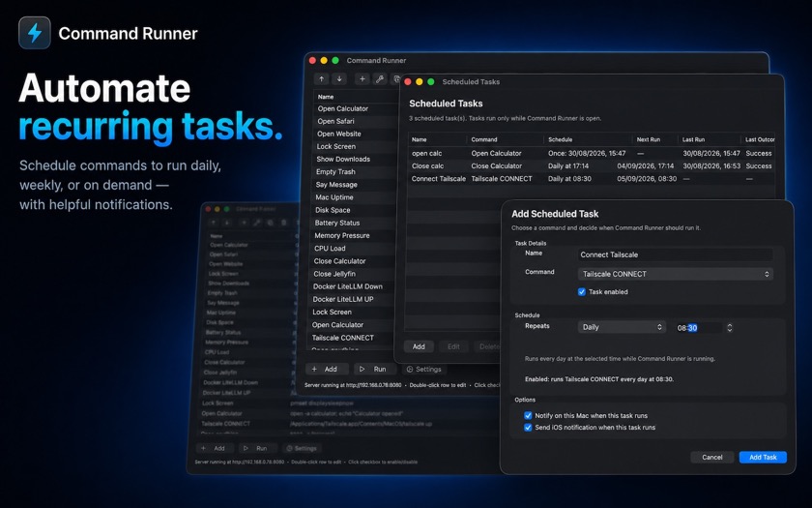Click the time stepper arrows beside 08:30
Viewport: 812px width, 508px height.
click(x=730, y=328)
